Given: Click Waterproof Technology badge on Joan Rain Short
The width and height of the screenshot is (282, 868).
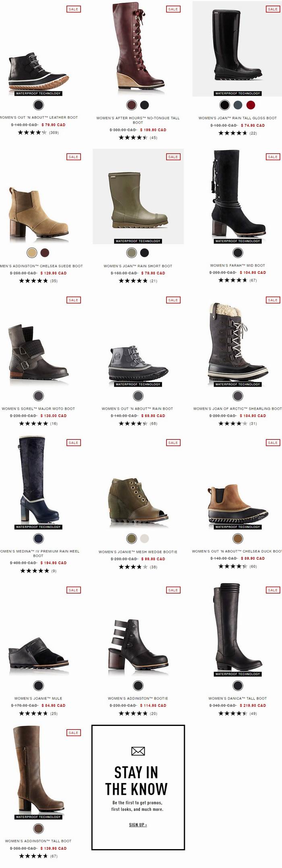Looking at the screenshot, I should point(138,241).
